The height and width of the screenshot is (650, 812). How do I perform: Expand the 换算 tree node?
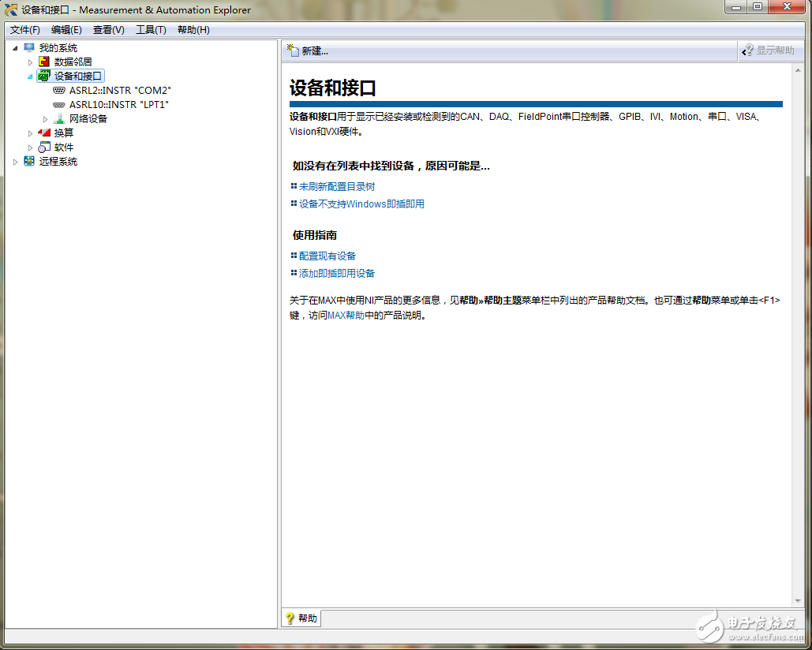click(30, 133)
